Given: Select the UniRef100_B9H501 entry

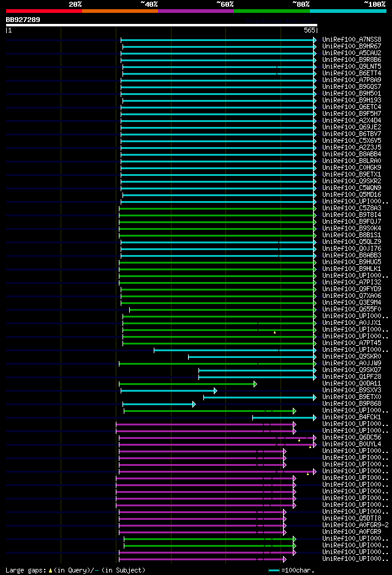Looking at the screenshot, I should pyautogui.click(x=352, y=94).
